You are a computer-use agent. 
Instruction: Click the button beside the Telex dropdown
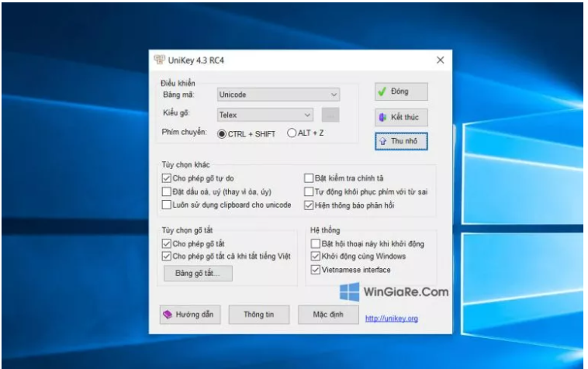(330, 115)
